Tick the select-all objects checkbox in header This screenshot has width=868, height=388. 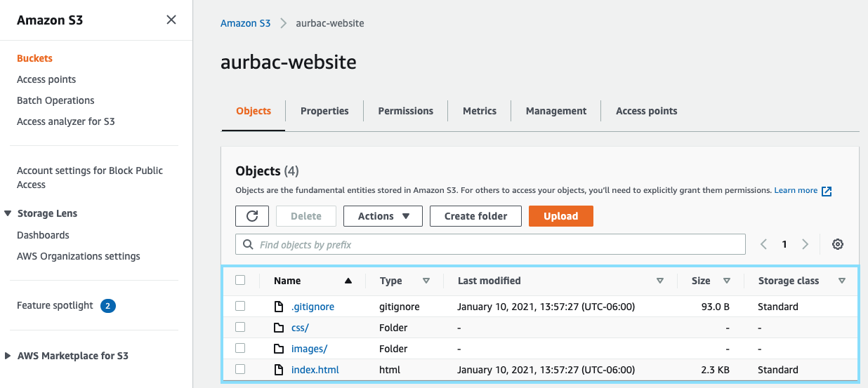[240, 280]
